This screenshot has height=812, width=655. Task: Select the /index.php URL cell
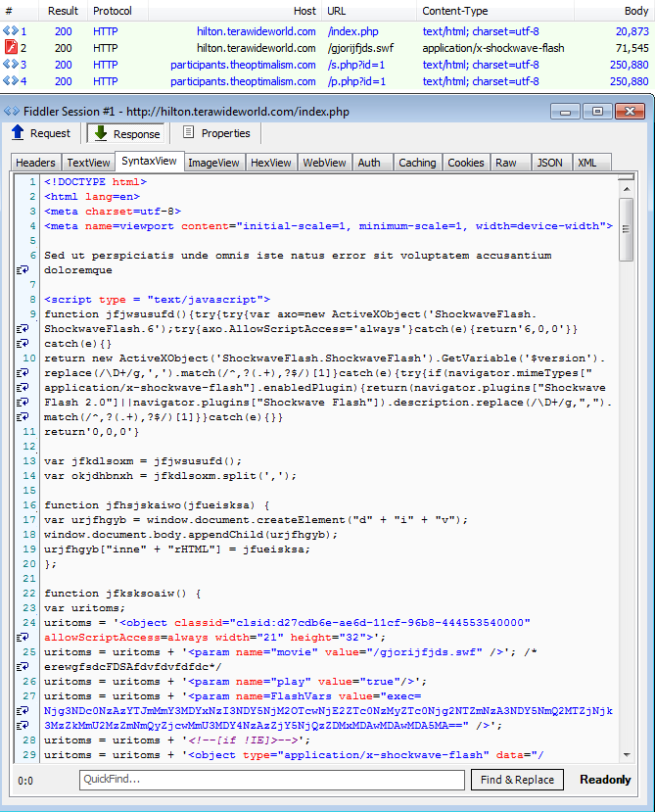(x=353, y=31)
